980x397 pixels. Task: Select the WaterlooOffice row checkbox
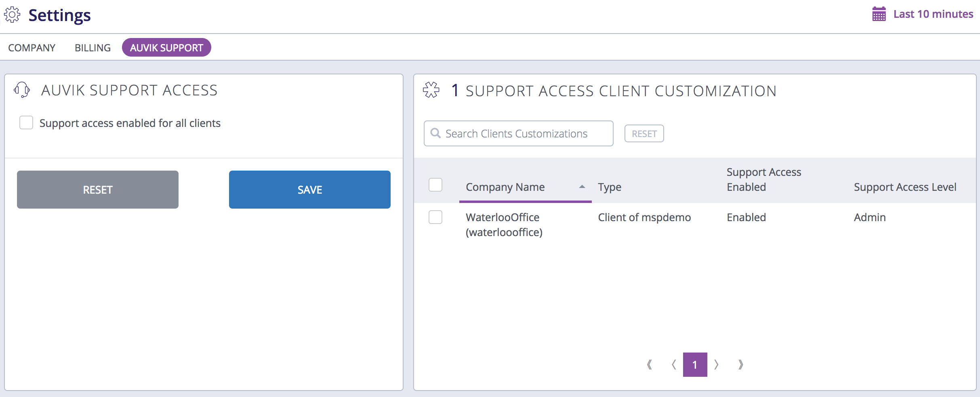435,217
